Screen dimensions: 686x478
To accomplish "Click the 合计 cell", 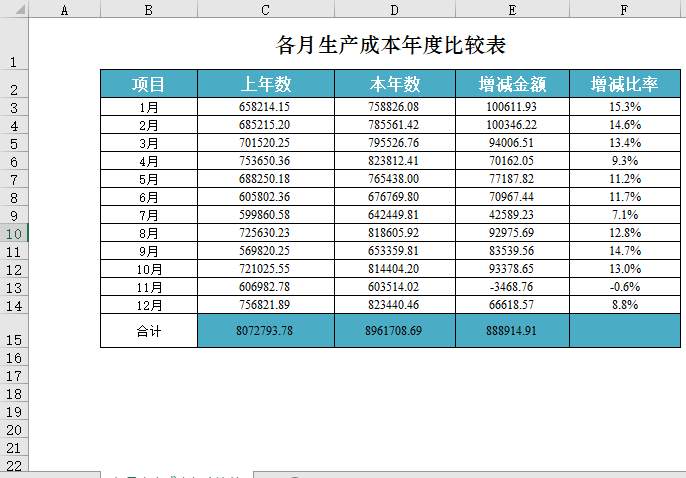I will pyautogui.click(x=149, y=331).
